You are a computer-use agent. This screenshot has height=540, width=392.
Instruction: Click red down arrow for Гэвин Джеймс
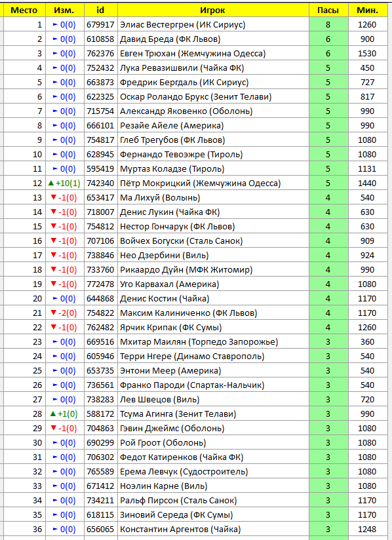click(x=53, y=428)
